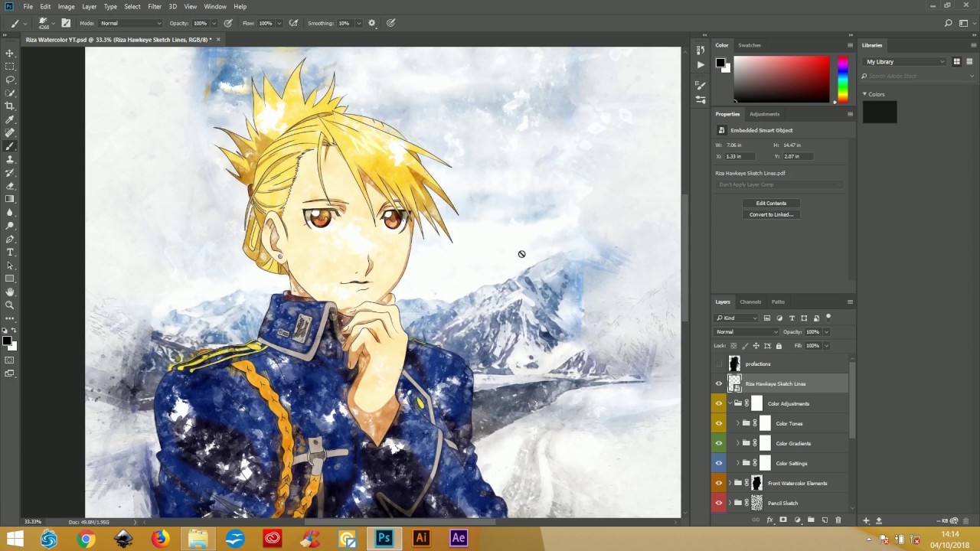This screenshot has height=551, width=980.
Task: Click the foreground color swatch in toolbar
Action: click(6, 339)
